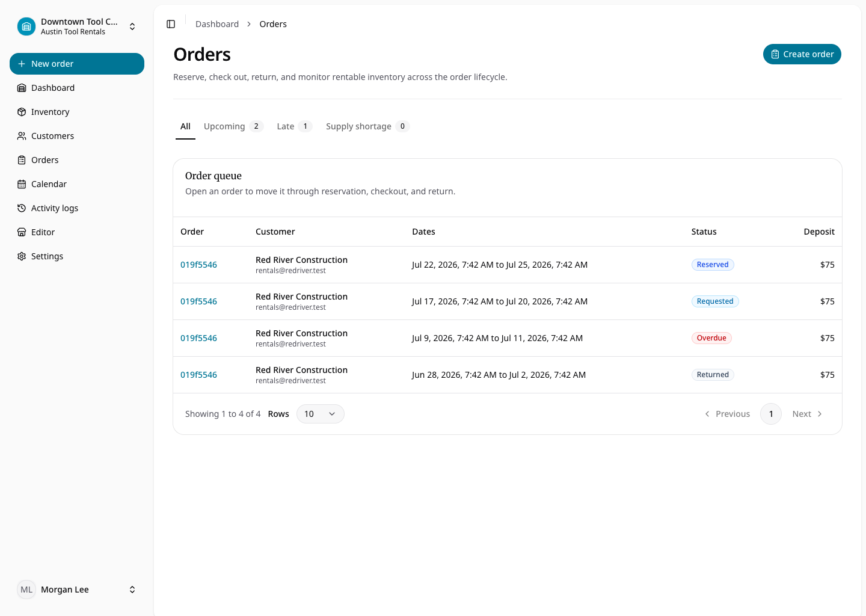Click the Reserved status badge
866x616 pixels.
713,265
